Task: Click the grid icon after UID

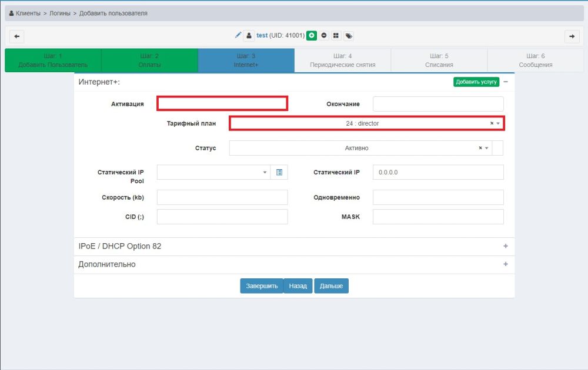Action: [x=336, y=36]
